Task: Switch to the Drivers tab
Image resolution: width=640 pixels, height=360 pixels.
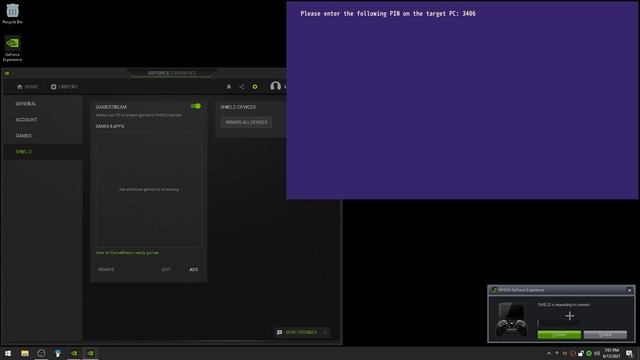Action: (64, 87)
